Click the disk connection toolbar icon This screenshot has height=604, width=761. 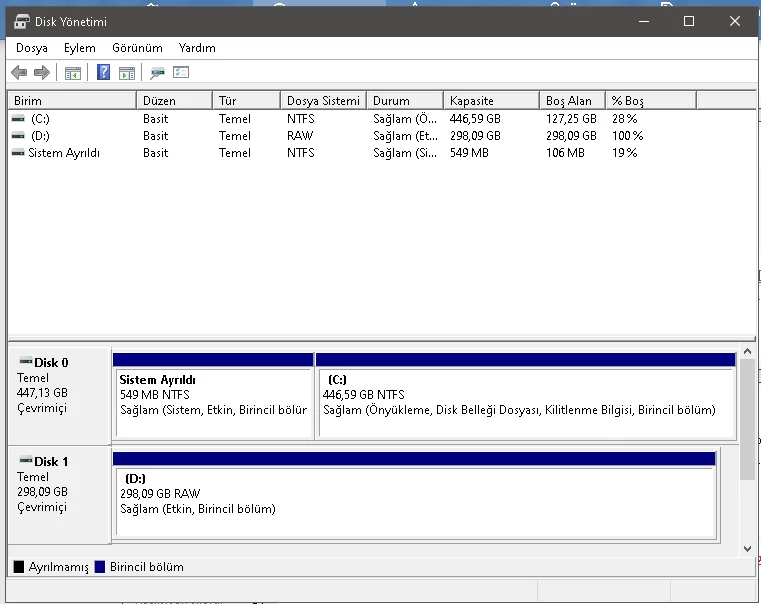[x=157, y=73]
